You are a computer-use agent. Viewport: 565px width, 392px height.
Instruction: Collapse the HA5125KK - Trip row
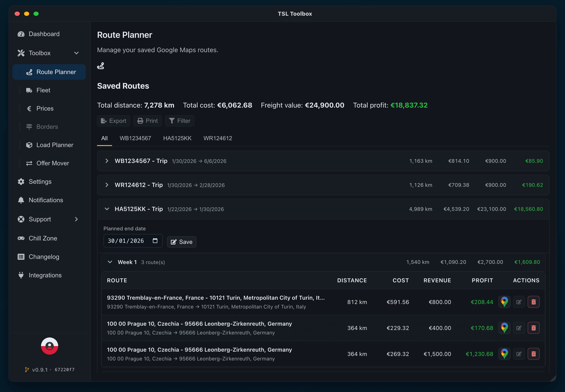[323, 209]
